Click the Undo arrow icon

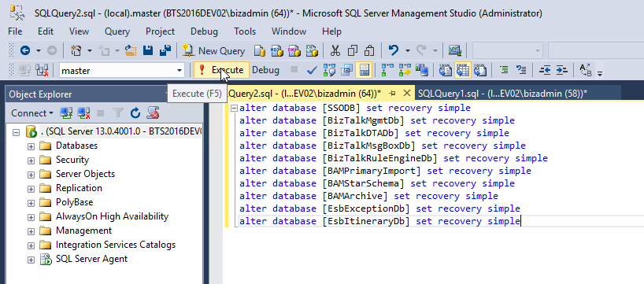[393, 51]
